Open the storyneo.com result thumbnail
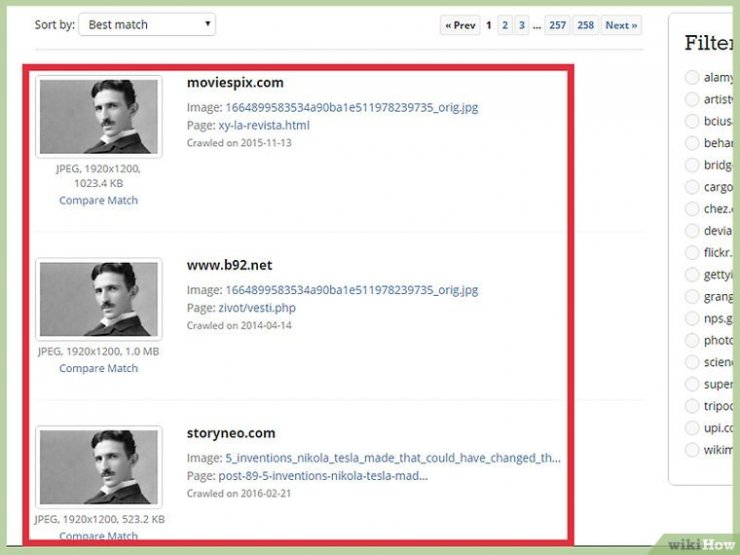740x555 pixels. point(99,467)
